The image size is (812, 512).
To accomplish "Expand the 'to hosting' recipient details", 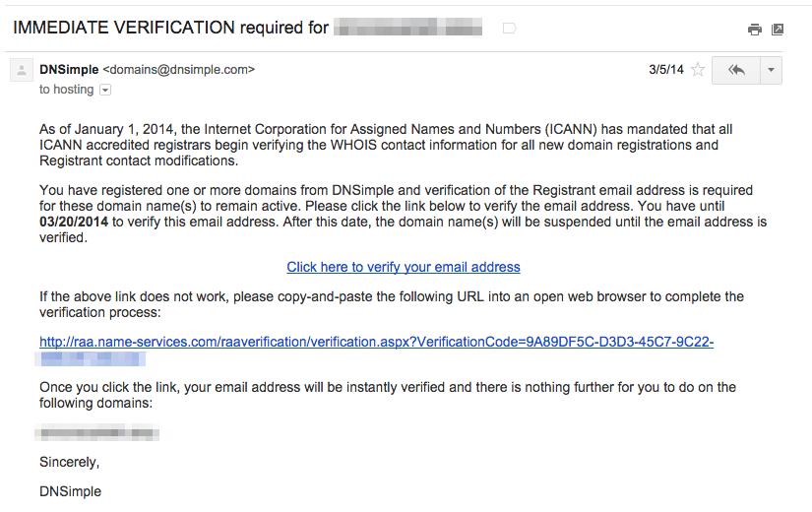I will [x=105, y=90].
